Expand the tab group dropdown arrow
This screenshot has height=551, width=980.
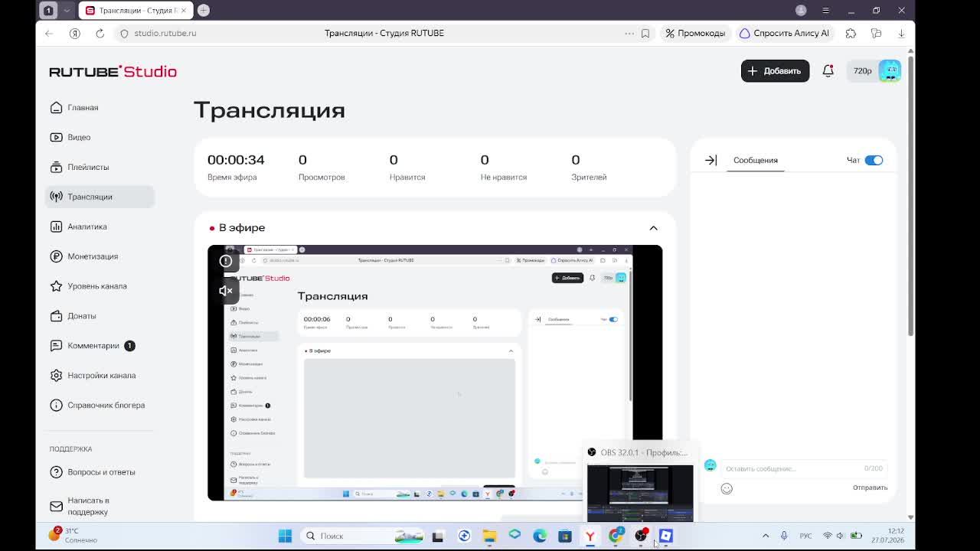[67, 10]
